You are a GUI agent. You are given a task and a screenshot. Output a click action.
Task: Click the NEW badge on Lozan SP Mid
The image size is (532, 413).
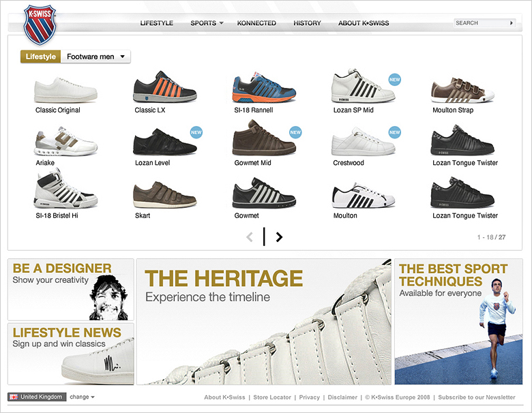pos(395,80)
